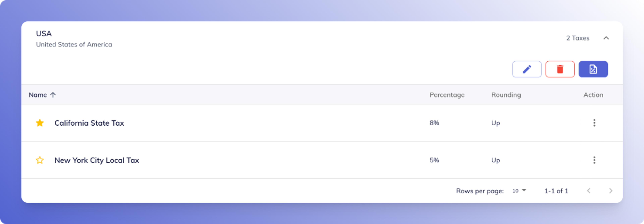The image size is (644, 224).
Task: Select the California State Tax name
Action: click(89, 123)
